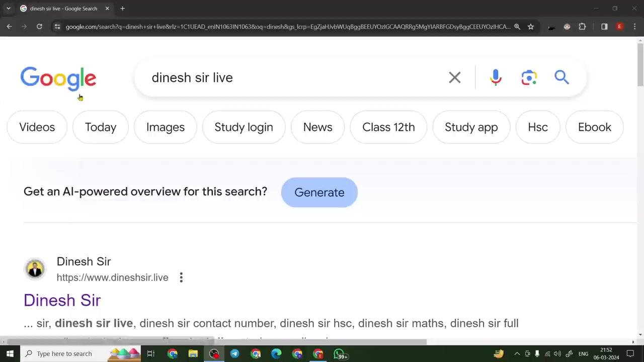644x362 pixels.
Task: Submit search with the magnifier icon
Action: [x=561, y=77]
